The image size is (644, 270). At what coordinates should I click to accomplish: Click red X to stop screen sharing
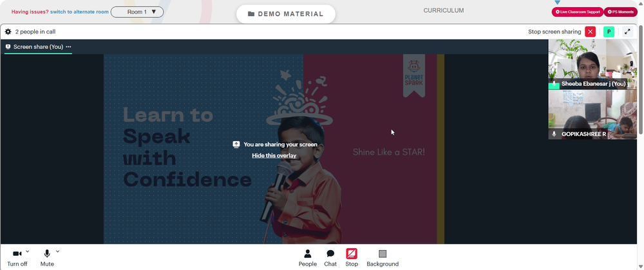(590, 32)
